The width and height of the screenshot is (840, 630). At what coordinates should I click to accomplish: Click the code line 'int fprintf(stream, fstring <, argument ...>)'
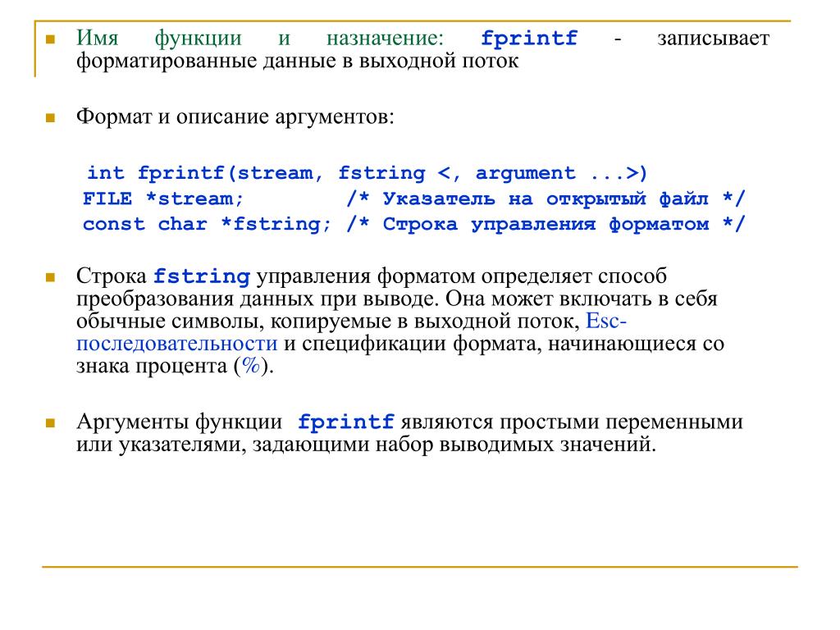(367, 173)
